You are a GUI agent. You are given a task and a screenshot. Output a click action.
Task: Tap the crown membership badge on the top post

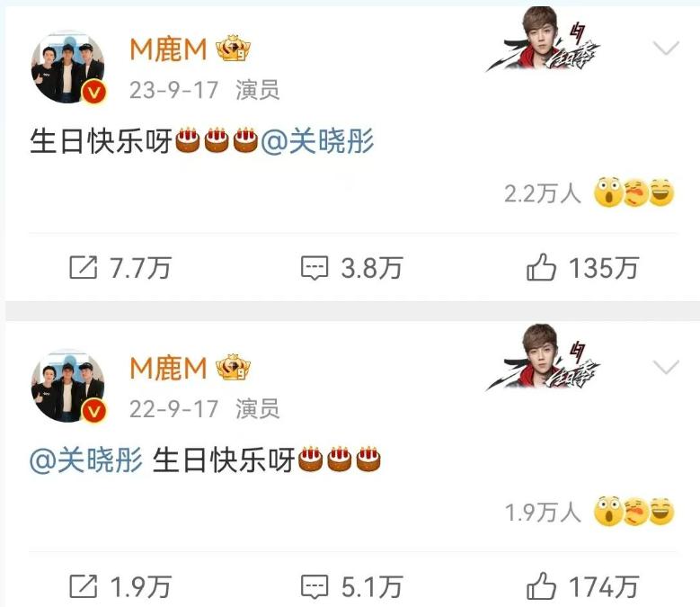click(233, 49)
